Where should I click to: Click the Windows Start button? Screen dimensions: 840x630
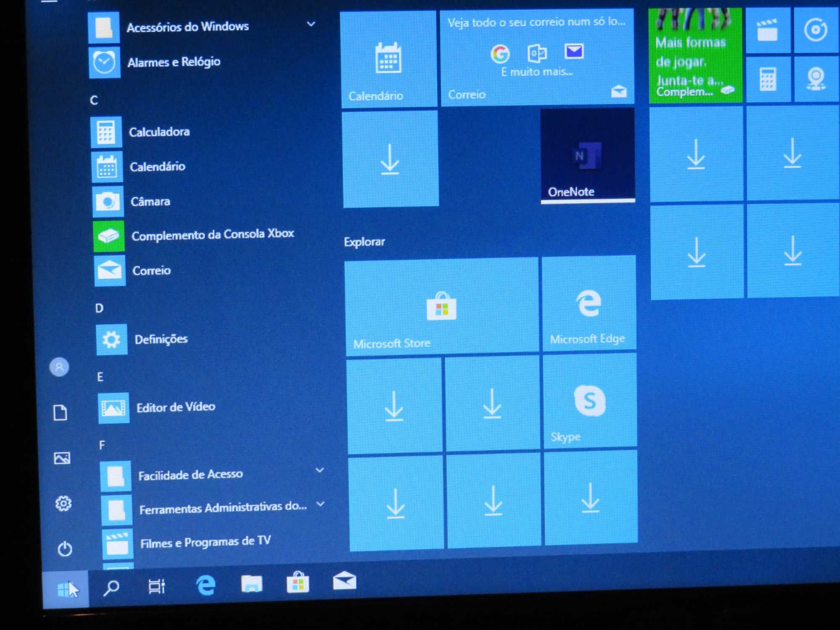(66, 590)
